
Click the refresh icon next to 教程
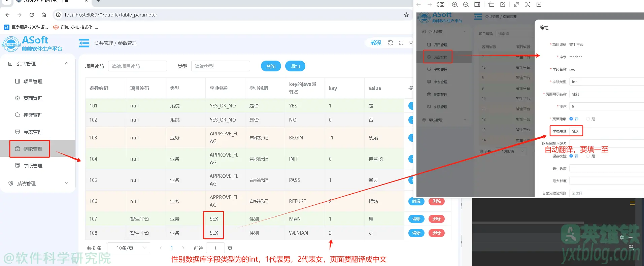[391, 43]
